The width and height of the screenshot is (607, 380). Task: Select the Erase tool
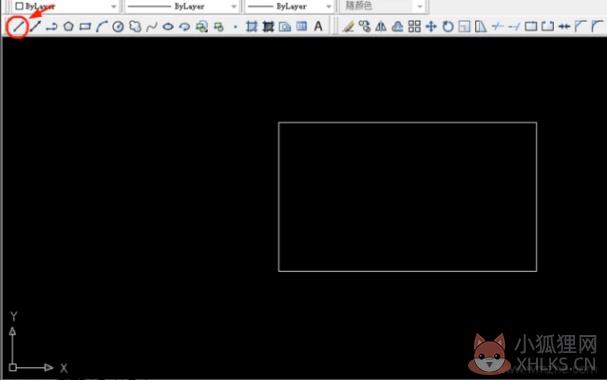[348, 27]
